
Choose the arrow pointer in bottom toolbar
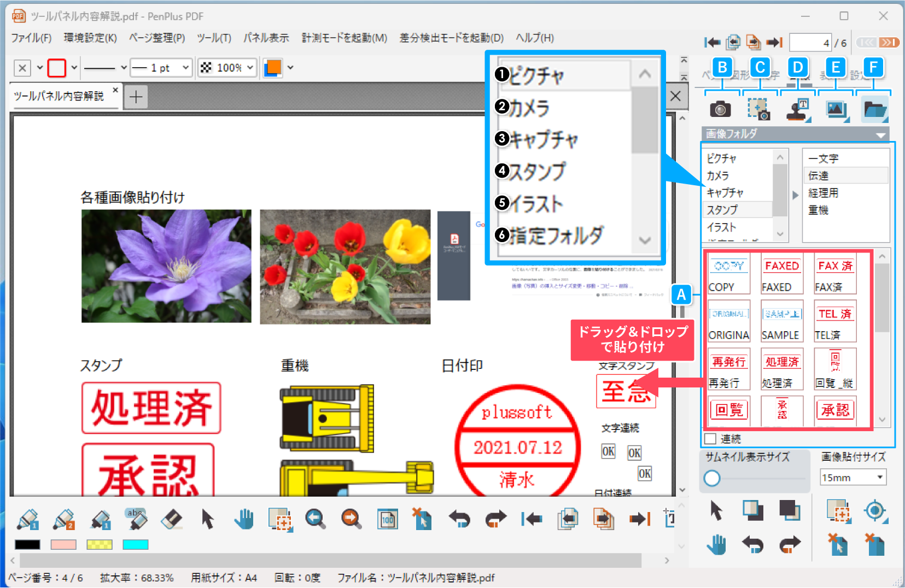pos(207,519)
